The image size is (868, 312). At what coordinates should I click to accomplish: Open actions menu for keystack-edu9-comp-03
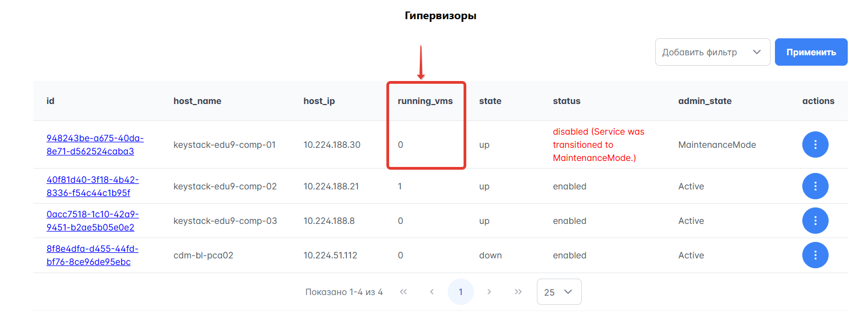tap(815, 221)
